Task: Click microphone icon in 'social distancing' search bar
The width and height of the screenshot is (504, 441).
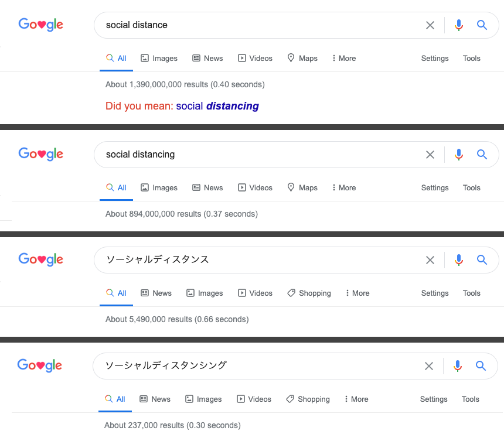Action: tap(459, 155)
